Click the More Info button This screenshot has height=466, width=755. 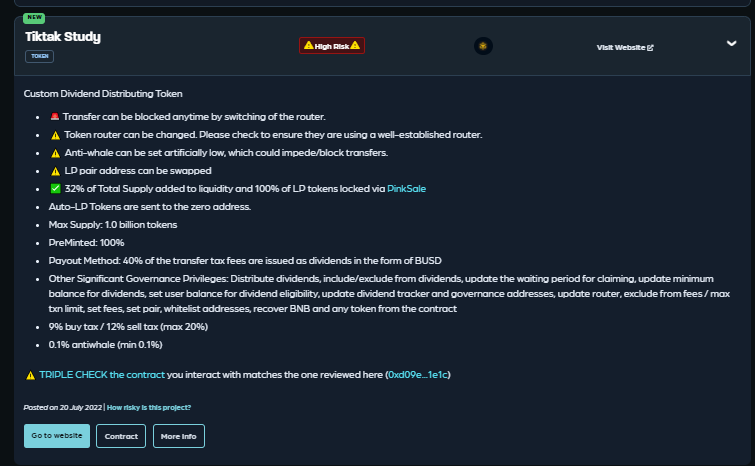(x=179, y=436)
